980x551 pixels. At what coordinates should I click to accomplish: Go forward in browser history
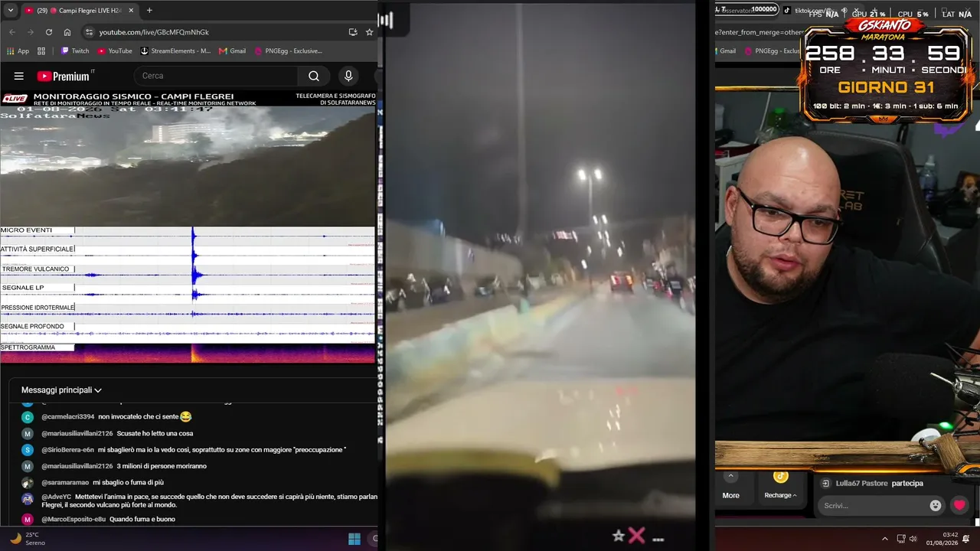[x=30, y=32]
